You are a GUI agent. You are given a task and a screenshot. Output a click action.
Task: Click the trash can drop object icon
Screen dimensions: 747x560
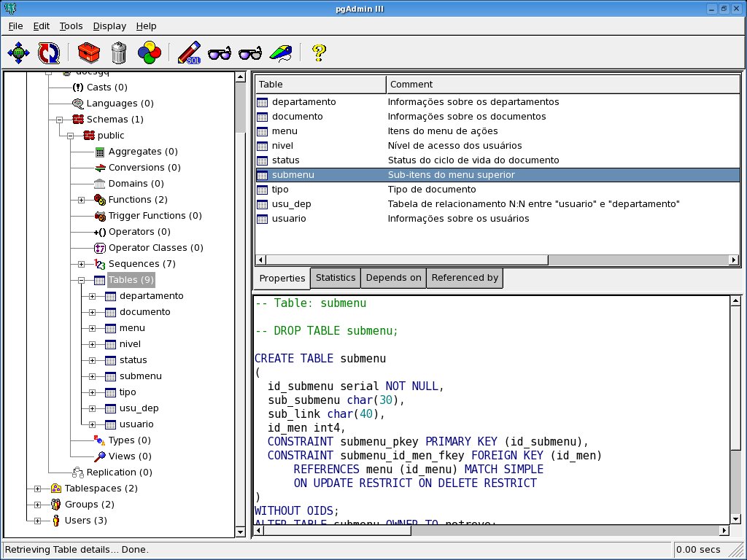point(119,52)
